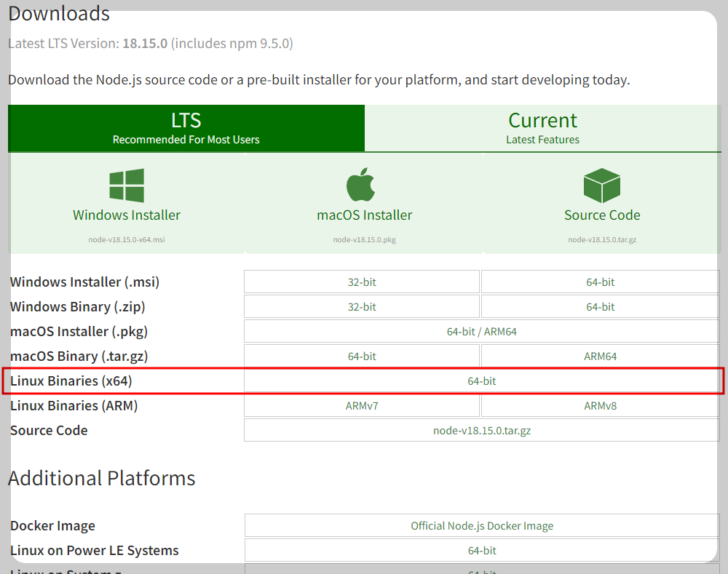Image resolution: width=728 pixels, height=574 pixels.
Task: Download macOS Binary ARM64
Action: tap(601, 356)
